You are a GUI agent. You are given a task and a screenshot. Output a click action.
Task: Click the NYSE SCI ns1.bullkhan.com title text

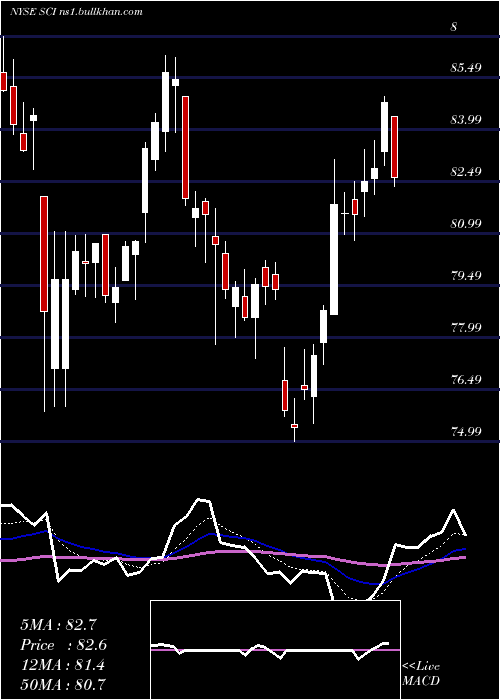(x=76, y=12)
